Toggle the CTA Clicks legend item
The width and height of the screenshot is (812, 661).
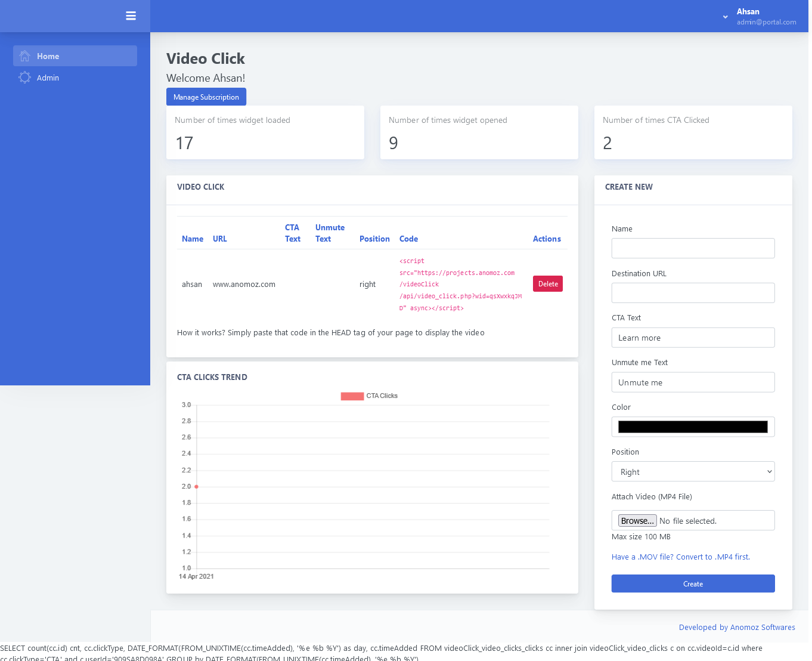coord(369,396)
